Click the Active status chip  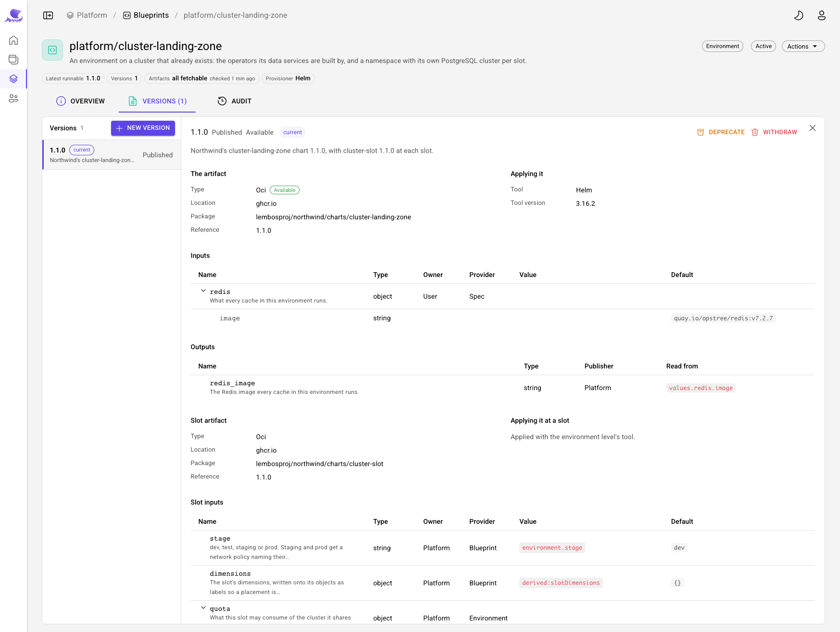(x=764, y=46)
